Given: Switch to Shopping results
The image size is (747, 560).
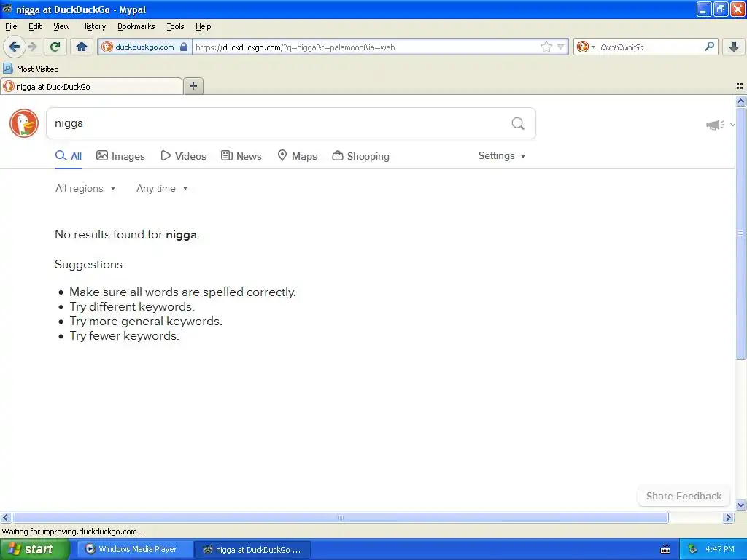Looking at the screenshot, I should [x=360, y=156].
